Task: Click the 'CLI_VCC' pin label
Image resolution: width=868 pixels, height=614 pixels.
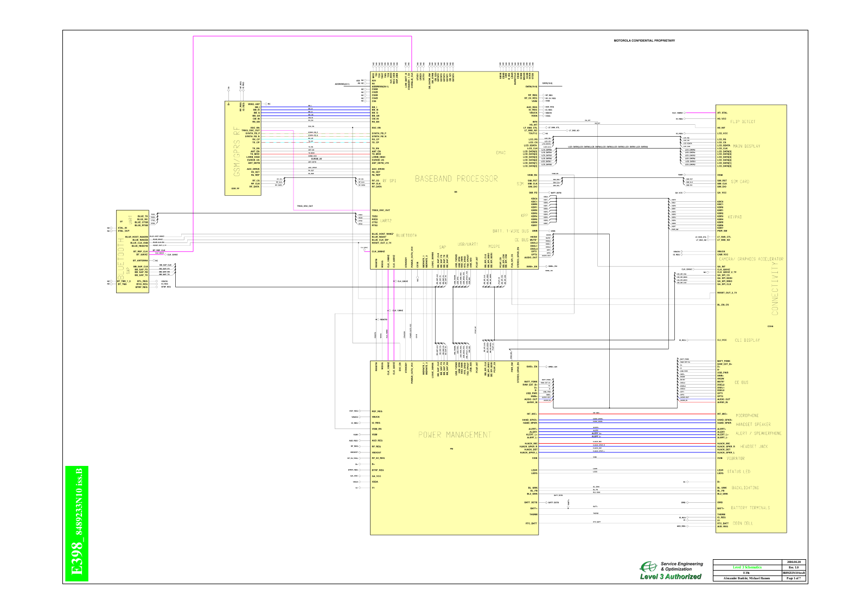Action: (722, 340)
